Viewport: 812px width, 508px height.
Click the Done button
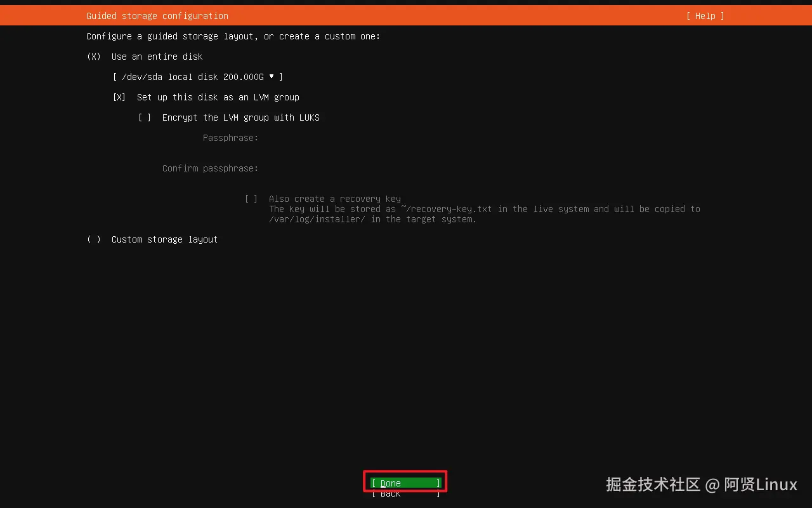pyautogui.click(x=405, y=483)
